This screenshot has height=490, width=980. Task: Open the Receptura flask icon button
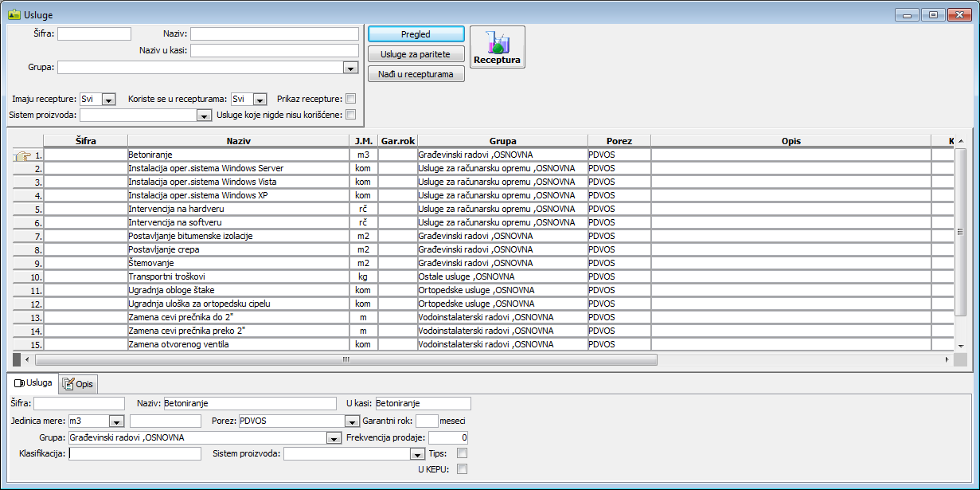(x=497, y=47)
